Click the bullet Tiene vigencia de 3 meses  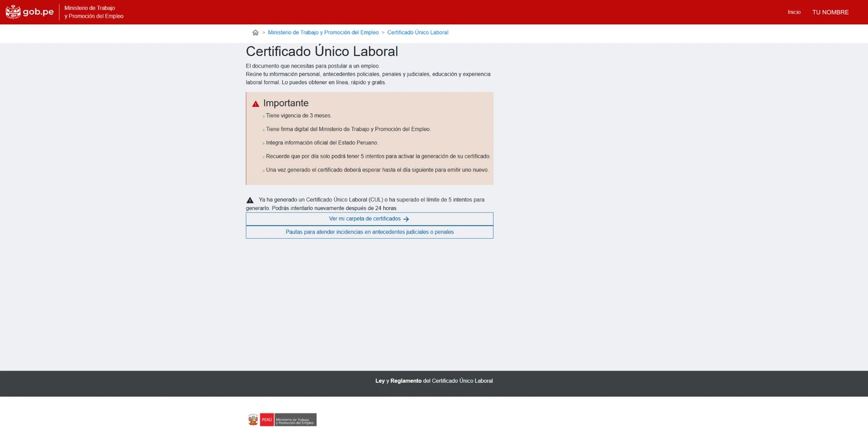pyautogui.click(x=299, y=116)
